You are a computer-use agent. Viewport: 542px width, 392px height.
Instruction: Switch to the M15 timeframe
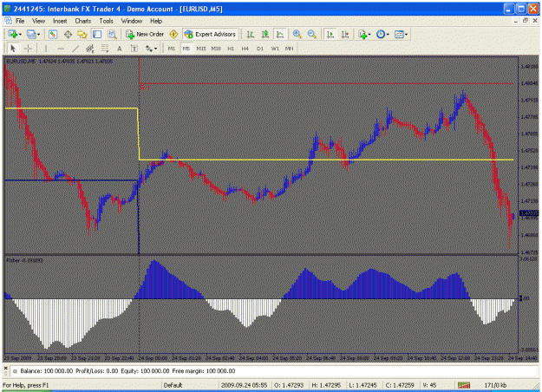(201, 49)
